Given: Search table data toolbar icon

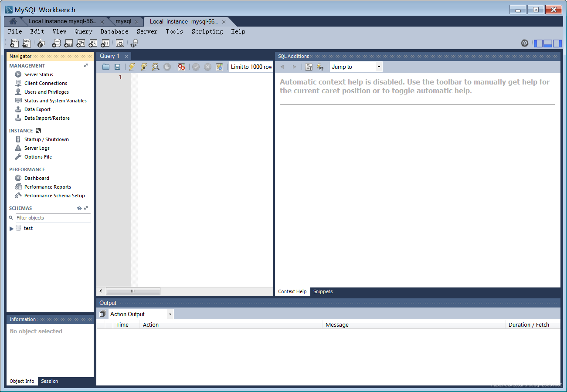Looking at the screenshot, I should coord(119,43).
